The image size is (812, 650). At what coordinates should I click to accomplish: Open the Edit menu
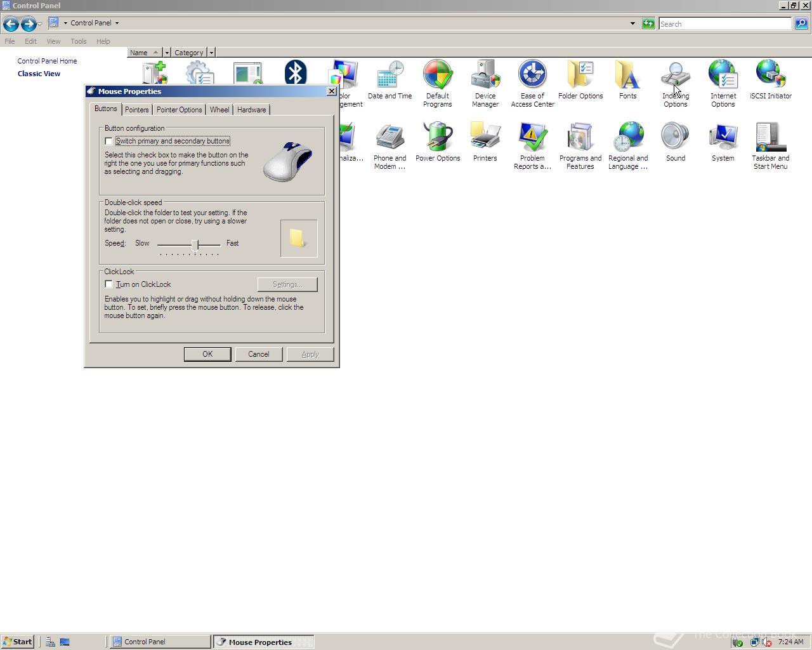[30, 41]
